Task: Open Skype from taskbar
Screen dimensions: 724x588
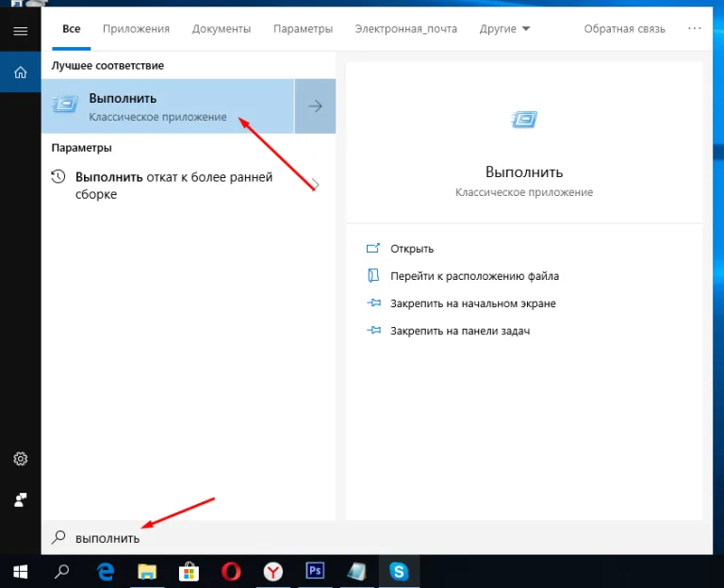Action: [x=399, y=572]
